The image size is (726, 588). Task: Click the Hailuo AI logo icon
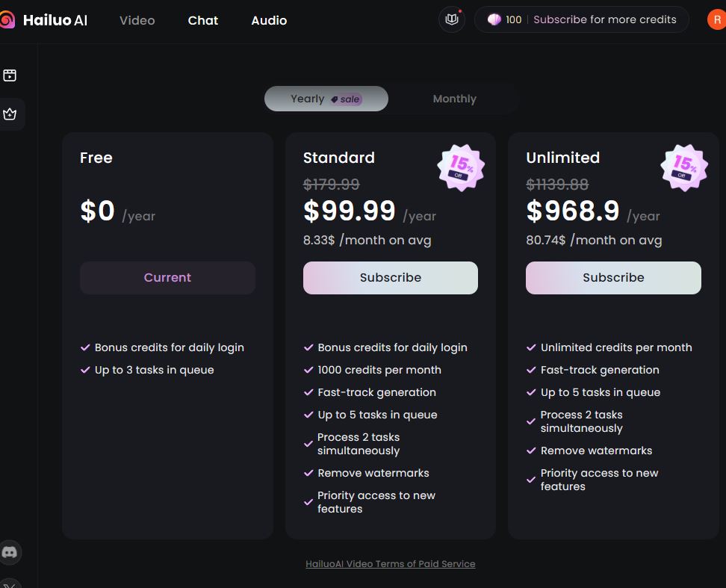7,20
